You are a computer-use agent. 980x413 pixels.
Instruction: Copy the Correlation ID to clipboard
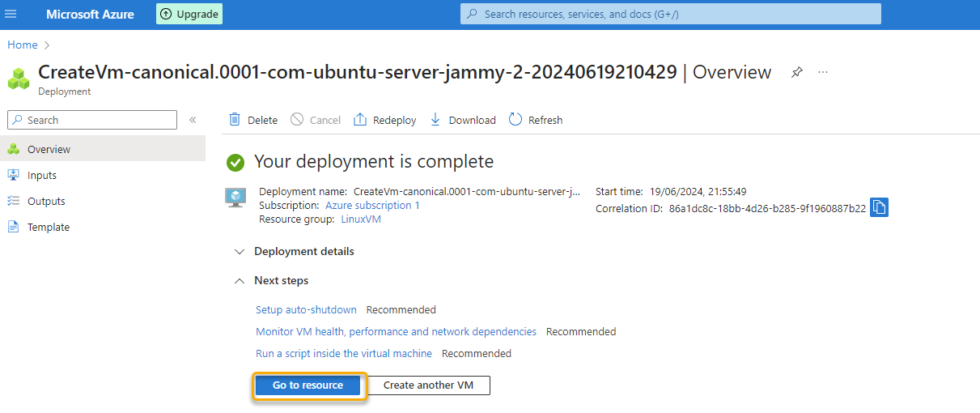(879, 207)
